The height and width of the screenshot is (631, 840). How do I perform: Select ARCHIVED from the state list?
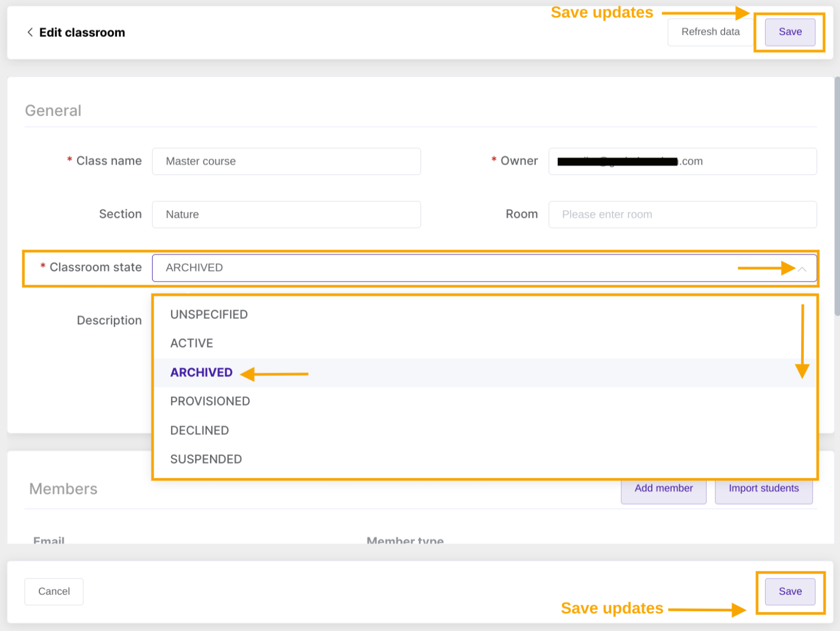201,373
